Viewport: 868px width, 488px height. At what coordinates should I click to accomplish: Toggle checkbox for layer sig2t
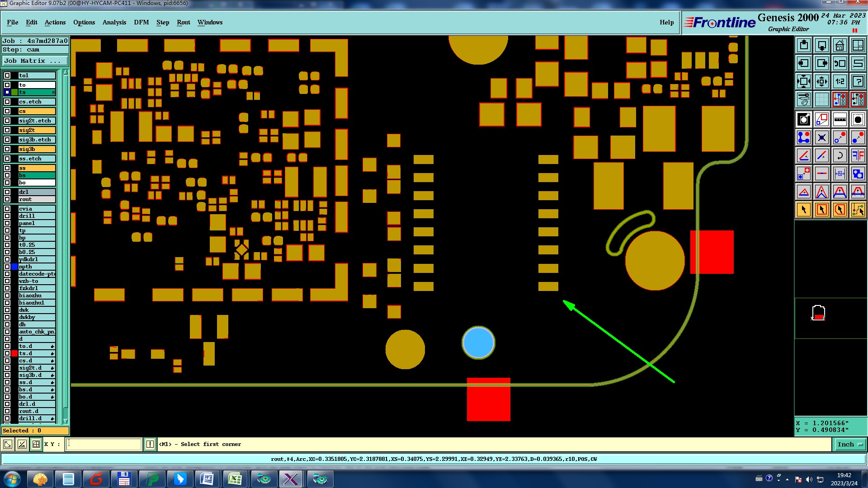coord(7,130)
